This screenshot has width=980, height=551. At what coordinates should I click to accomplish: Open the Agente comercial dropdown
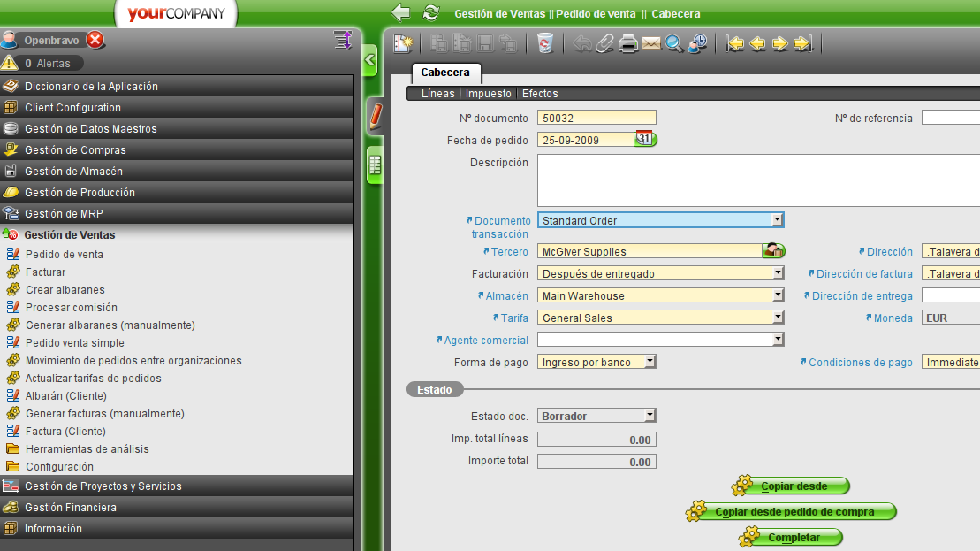pyautogui.click(x=778, y=340)
